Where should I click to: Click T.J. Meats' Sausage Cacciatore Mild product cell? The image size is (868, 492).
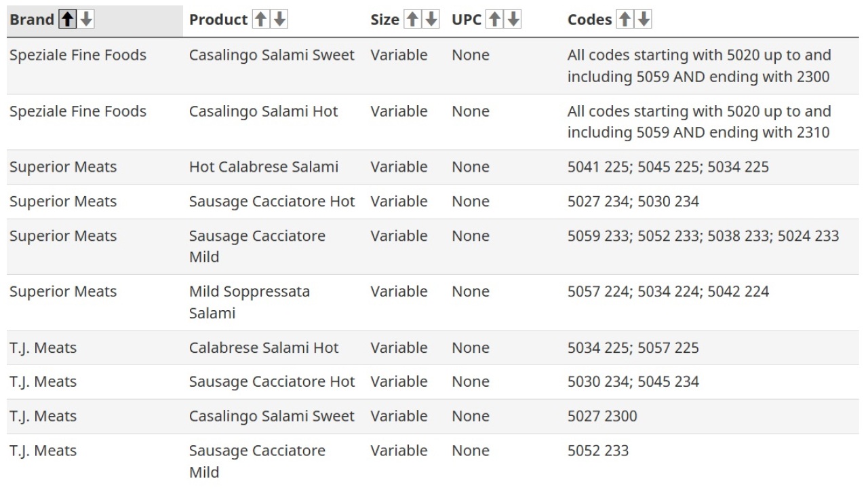[257, 461]
